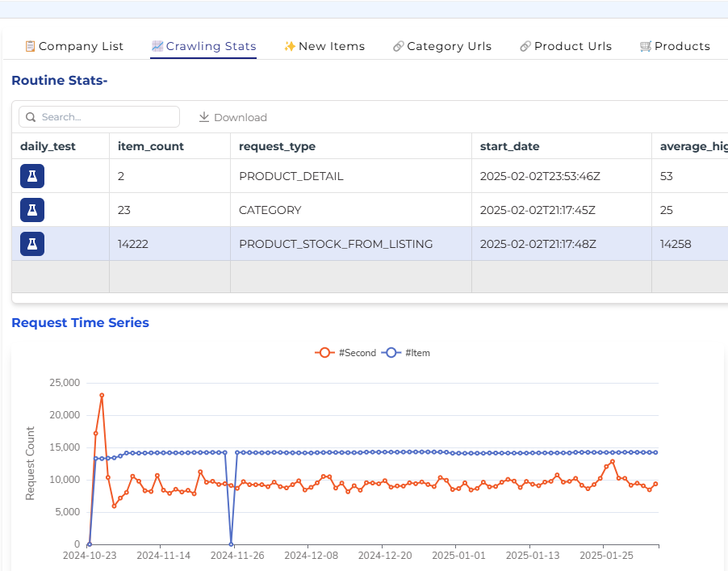Screen dimensions: 728x571
Task: Sort by request_type column header
Action: pos(277,146)
